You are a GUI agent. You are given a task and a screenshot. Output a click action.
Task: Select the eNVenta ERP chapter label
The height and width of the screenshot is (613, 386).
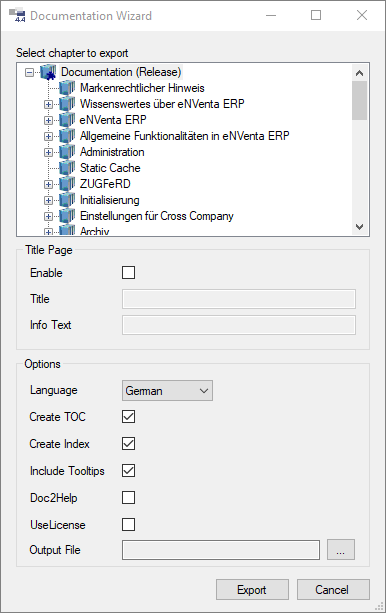coord(113,120)
